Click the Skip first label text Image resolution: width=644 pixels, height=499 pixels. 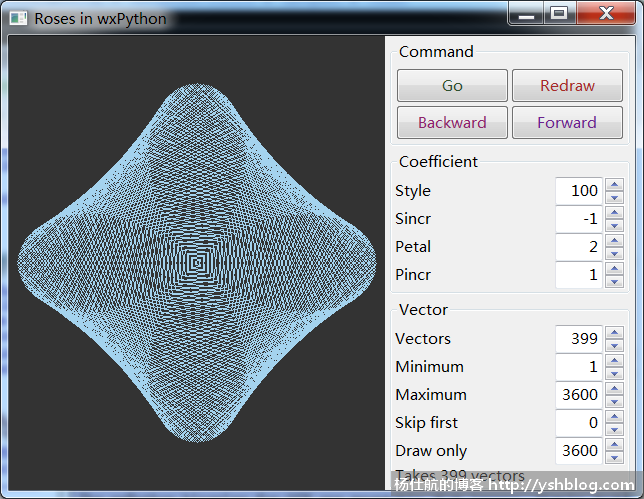tap(426, 423)
